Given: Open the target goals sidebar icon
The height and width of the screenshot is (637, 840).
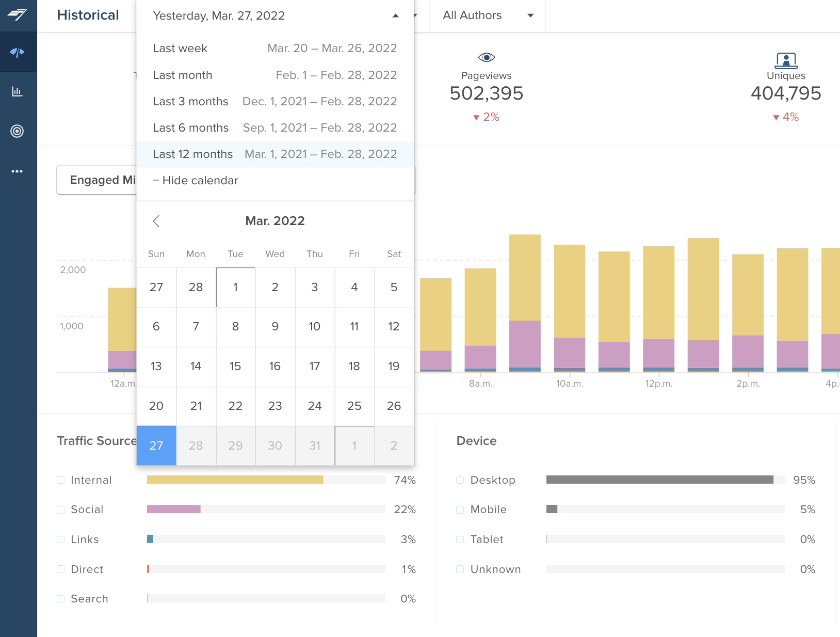Looking at the screenshot, I should click(17, 131).
